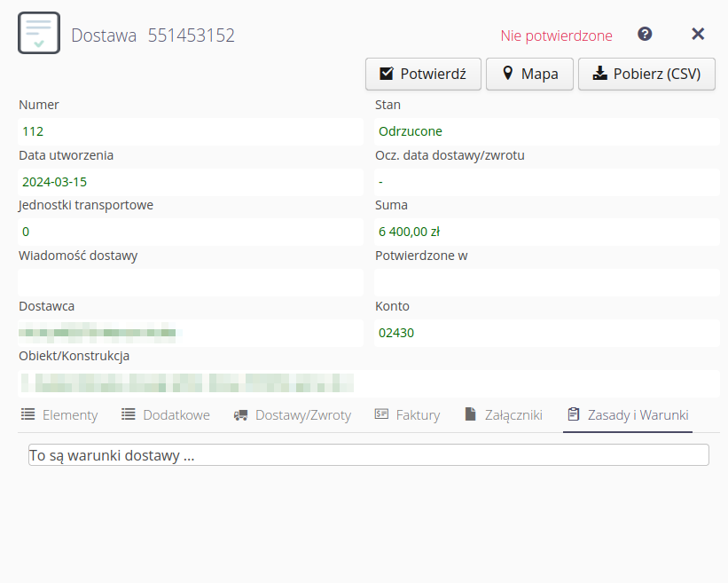Click the Konto value 02430
This screenshot has width=728, height=583.
click(x=396, y=333)
